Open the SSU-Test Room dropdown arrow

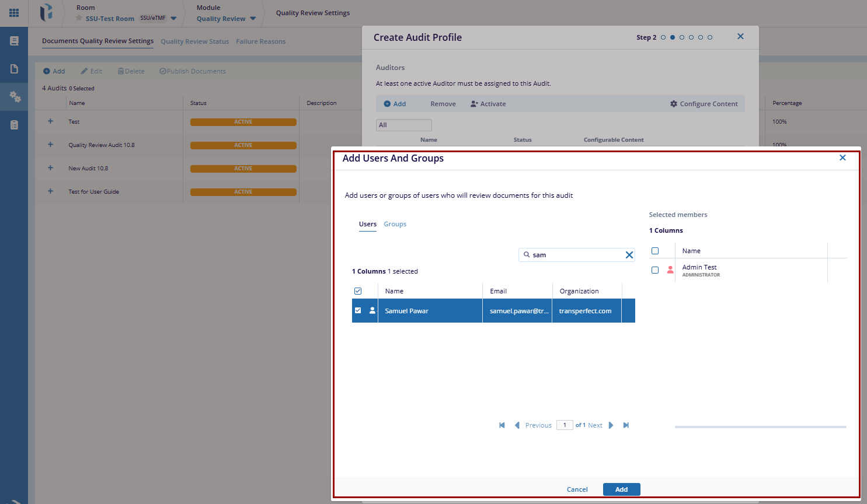[x=173, y=19]
